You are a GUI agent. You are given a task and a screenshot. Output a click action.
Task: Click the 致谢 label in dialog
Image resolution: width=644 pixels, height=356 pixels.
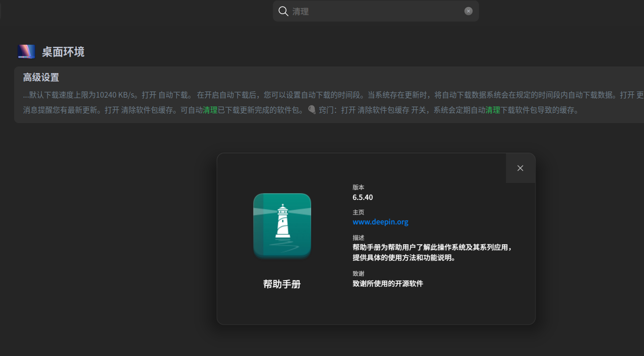tap(359, 273)
